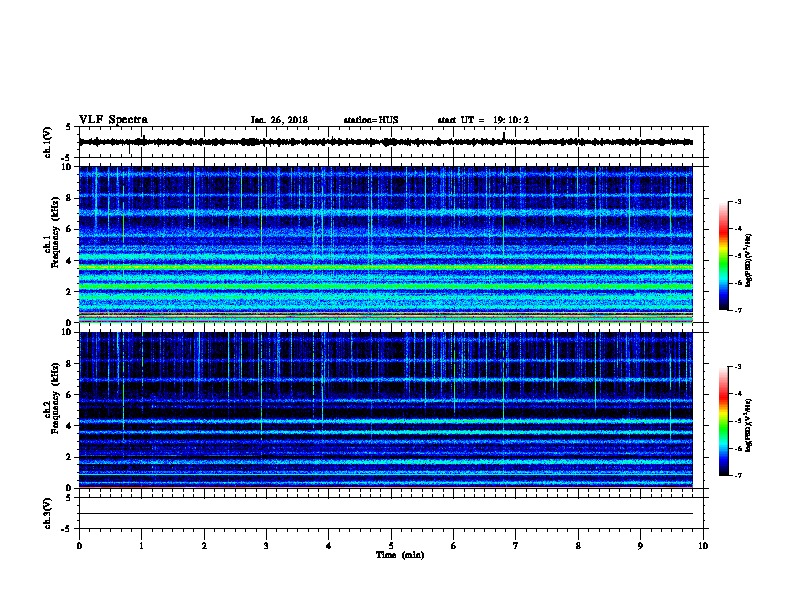Click time axis tick label "8"

pyautogui.click(x=578, y=546)
